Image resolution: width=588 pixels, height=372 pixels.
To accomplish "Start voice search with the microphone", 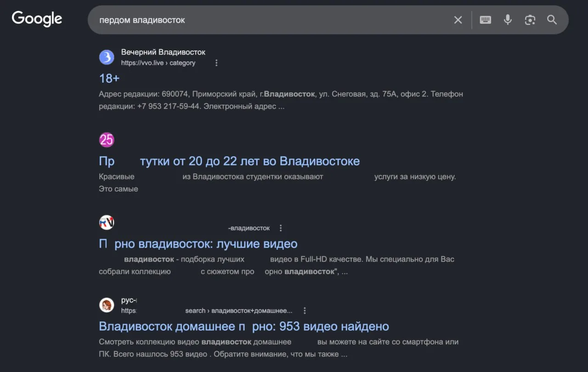I will point(508,20).
